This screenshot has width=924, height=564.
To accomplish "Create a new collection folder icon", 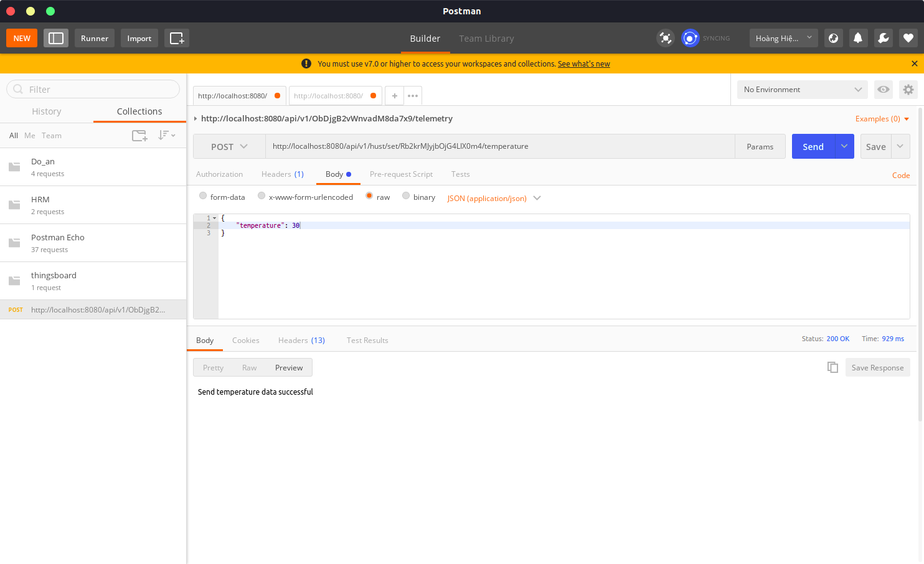I will [139, 135].
